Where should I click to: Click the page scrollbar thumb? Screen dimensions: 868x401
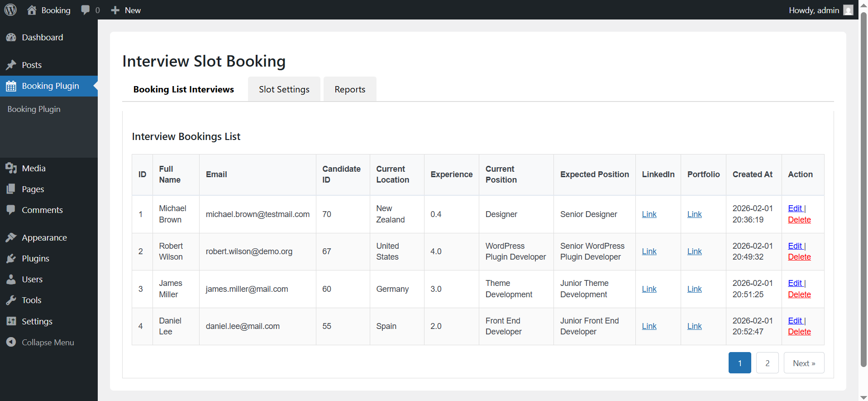(x=863, y=190)
